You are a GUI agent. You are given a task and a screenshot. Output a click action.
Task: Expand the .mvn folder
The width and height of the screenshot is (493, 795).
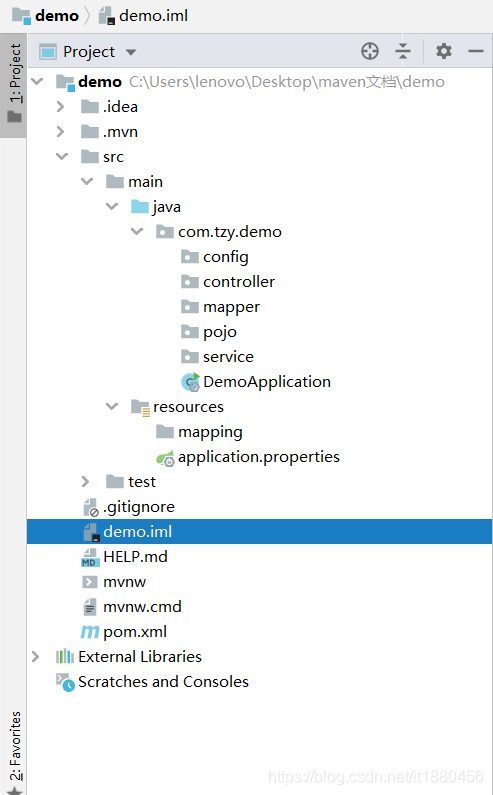[x=60, y=132]
